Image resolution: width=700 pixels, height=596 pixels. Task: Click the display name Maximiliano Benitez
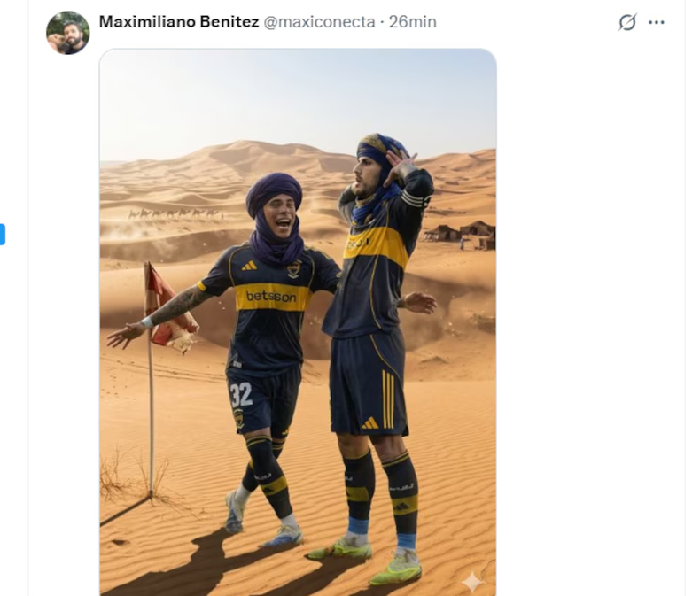(x=179, y=22)
